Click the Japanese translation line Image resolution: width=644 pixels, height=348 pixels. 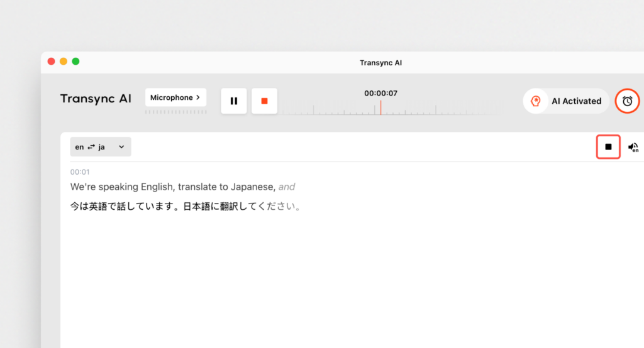185,206
